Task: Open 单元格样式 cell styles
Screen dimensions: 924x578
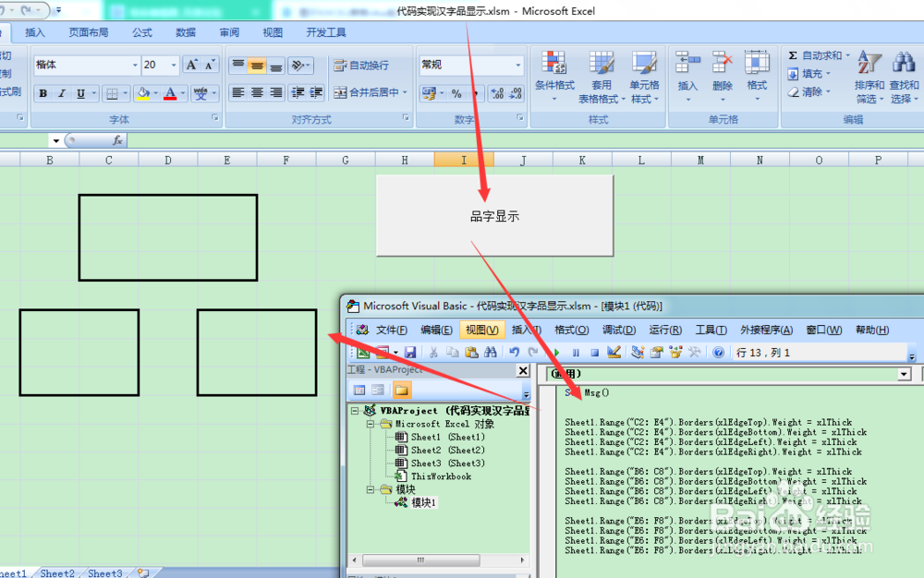Action: 644,77
